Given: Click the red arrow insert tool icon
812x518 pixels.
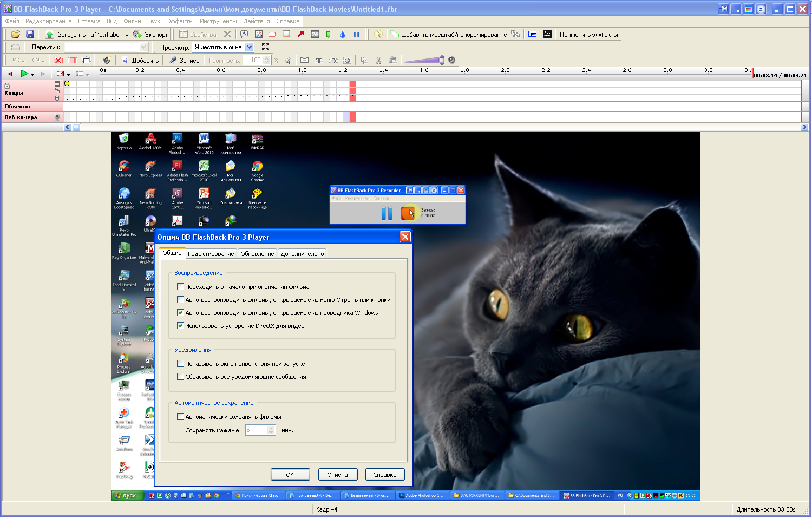Looking at the screenshot, I should [x=300, y=34].
